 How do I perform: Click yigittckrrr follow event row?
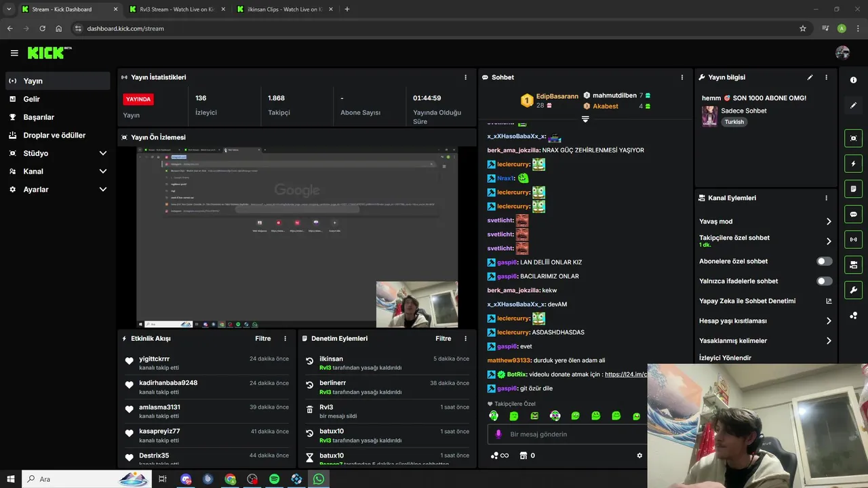(207, 363)
